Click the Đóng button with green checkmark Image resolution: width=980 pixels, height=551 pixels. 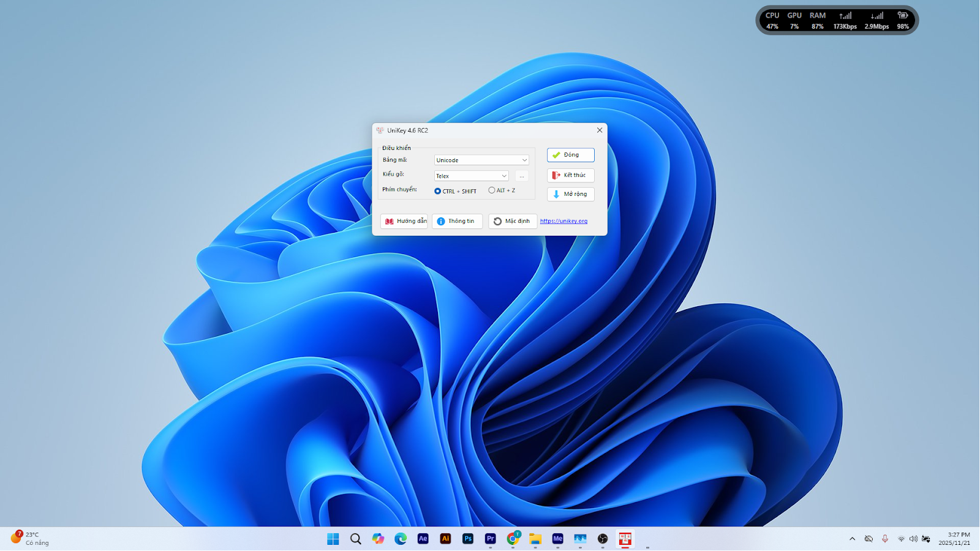(570, 155)
